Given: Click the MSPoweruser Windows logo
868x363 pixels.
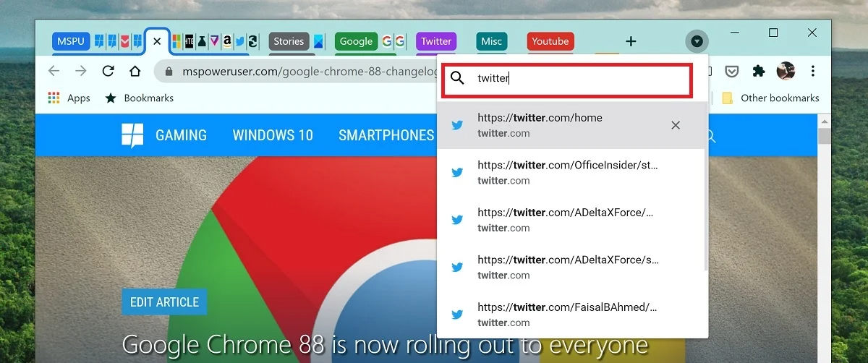Looking at the screenshot, I should point(132,135).
